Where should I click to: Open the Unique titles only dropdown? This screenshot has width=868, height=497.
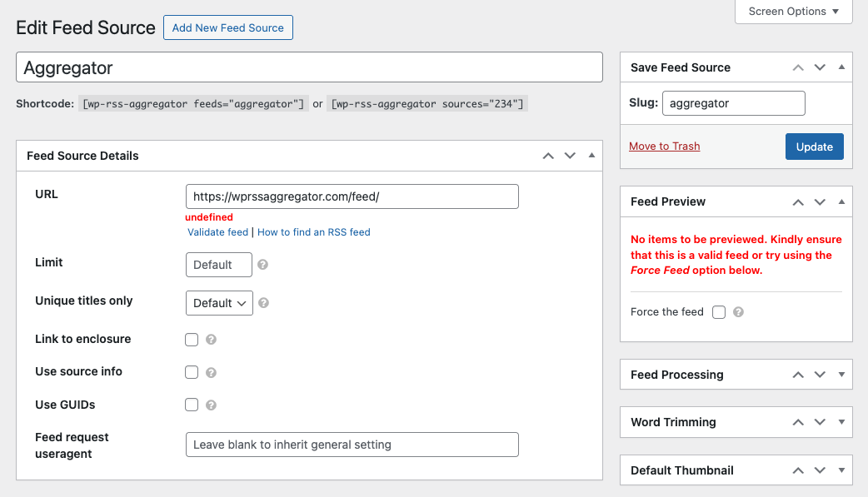click(x=219, y=303)
